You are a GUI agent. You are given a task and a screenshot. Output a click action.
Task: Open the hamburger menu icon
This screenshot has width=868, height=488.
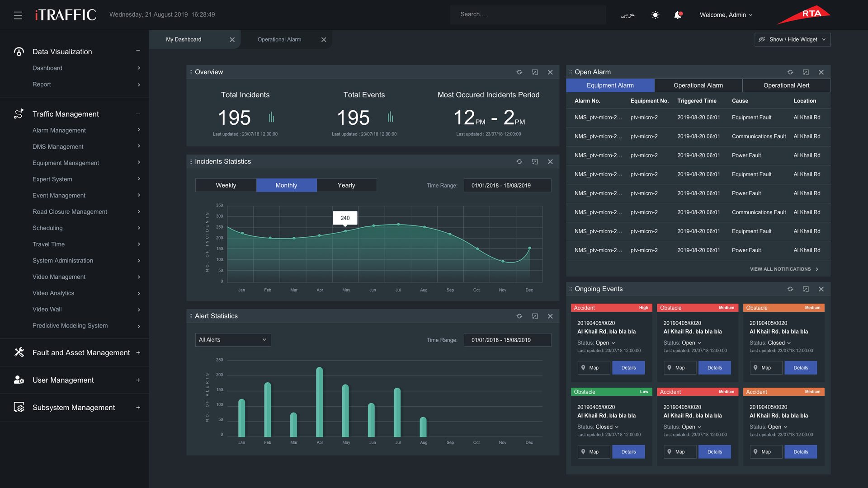18,15
